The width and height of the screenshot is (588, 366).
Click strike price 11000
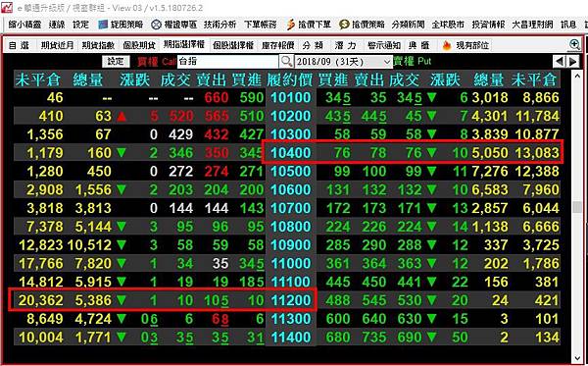tap(291, 263)
